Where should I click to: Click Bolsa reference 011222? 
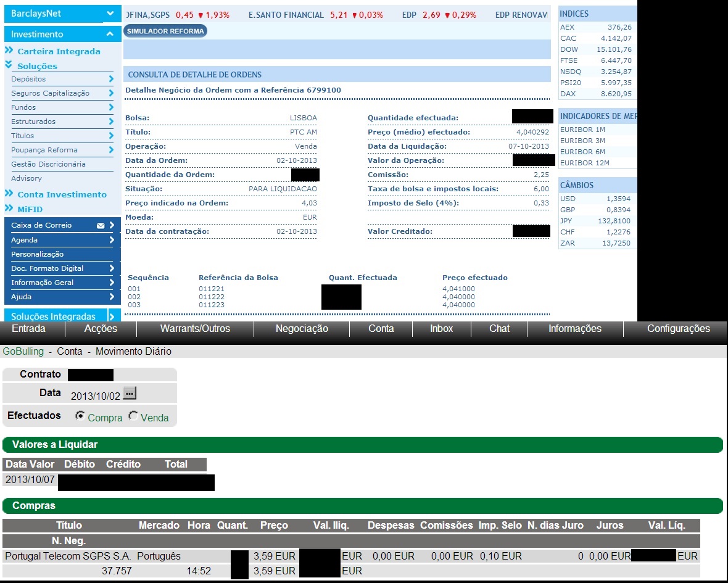[x=211, y=297]
